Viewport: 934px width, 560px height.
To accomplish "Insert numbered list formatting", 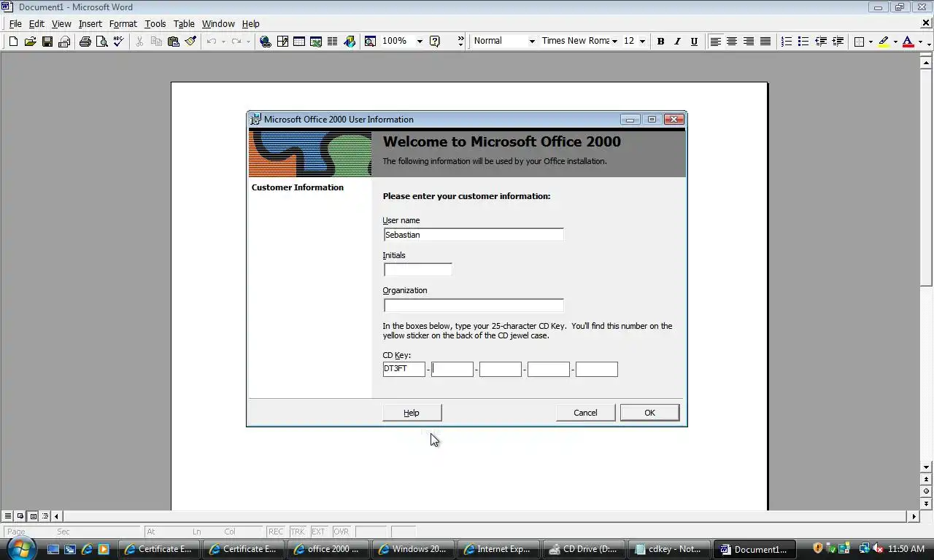I will tap(787, 42).
